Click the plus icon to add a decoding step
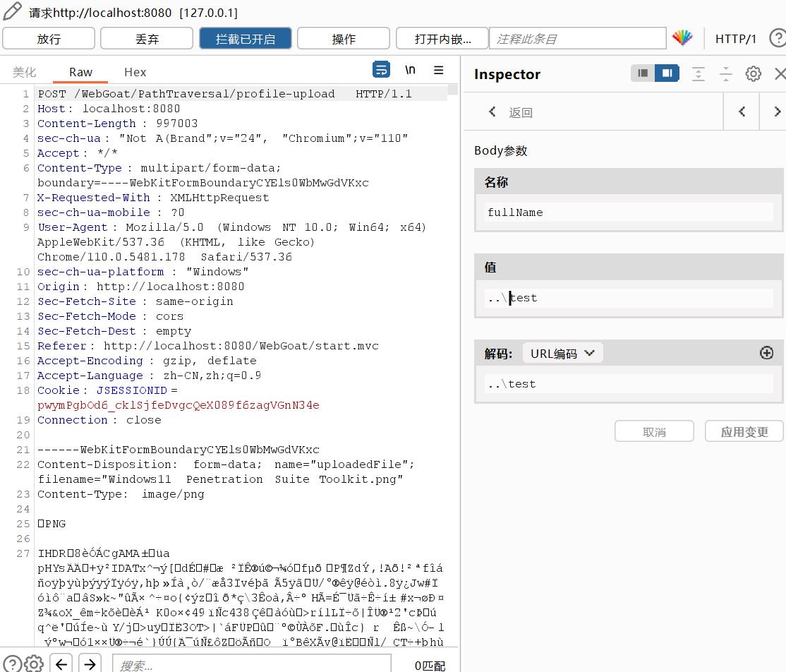Viewport: 786px width, 672px height. pos(766,353)
